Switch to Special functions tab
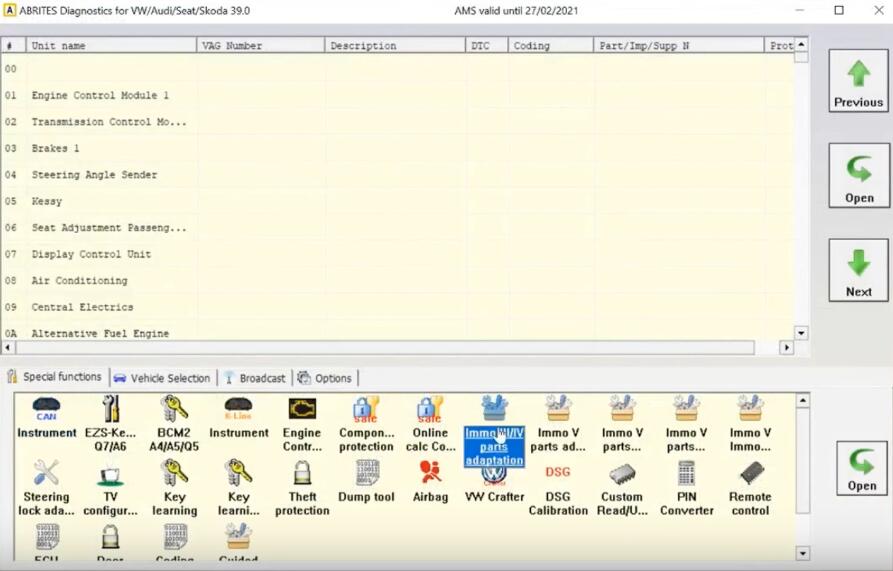 coord(55,377)
